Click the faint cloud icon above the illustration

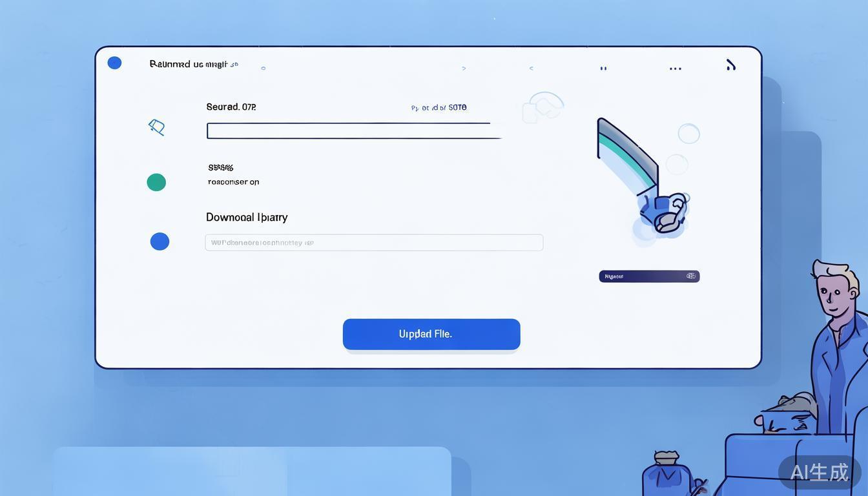pos(542,107)
